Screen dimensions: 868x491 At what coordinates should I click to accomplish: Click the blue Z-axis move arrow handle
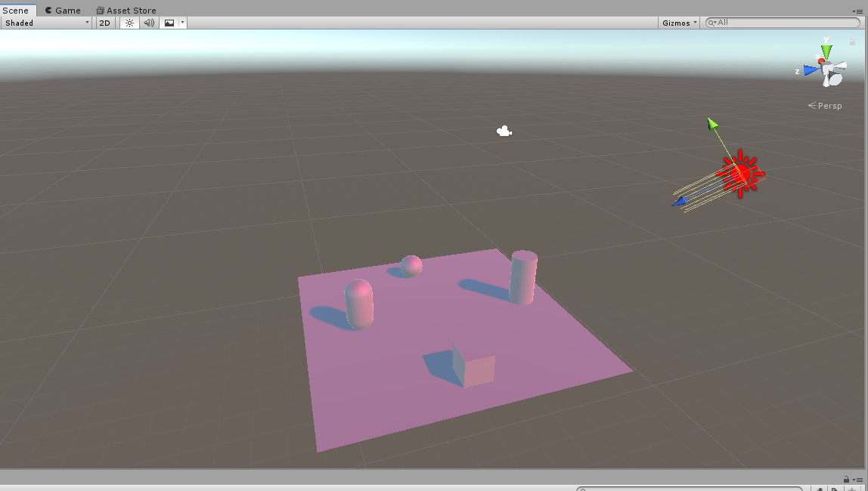[x=679, y=202]
